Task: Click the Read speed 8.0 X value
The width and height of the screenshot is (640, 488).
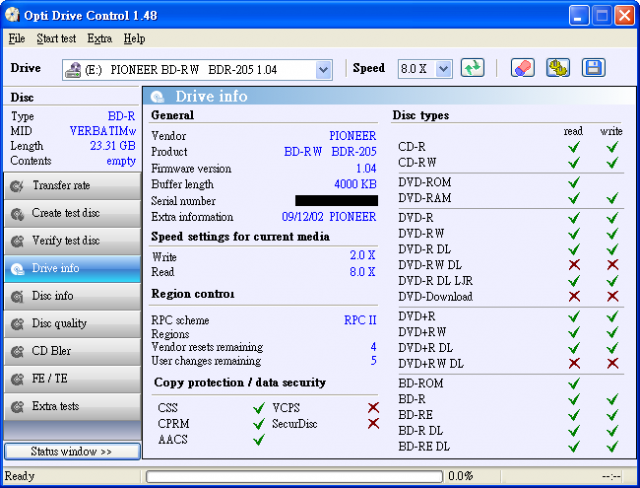Action: pos(362,272)
